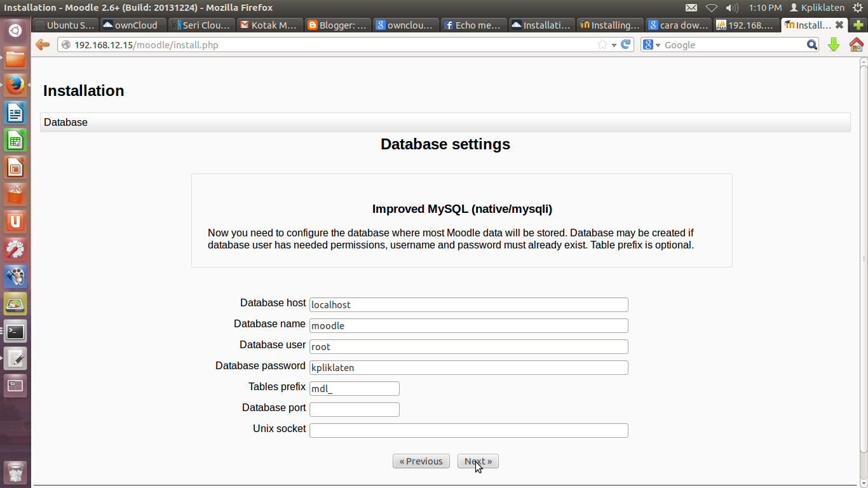The width and height of the screenshot is (868, 488).
Task: Open LibreOffice Calc from the dock
Action: pos(15,139)
